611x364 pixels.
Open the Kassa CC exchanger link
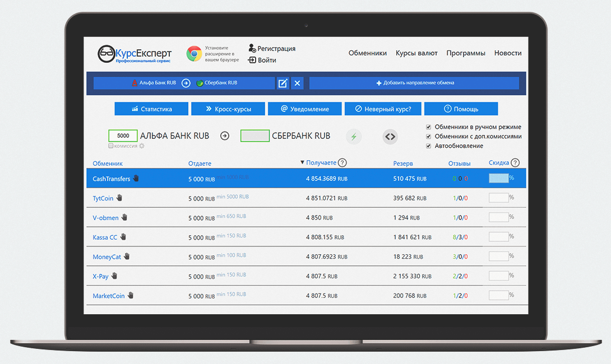[105, 237]
